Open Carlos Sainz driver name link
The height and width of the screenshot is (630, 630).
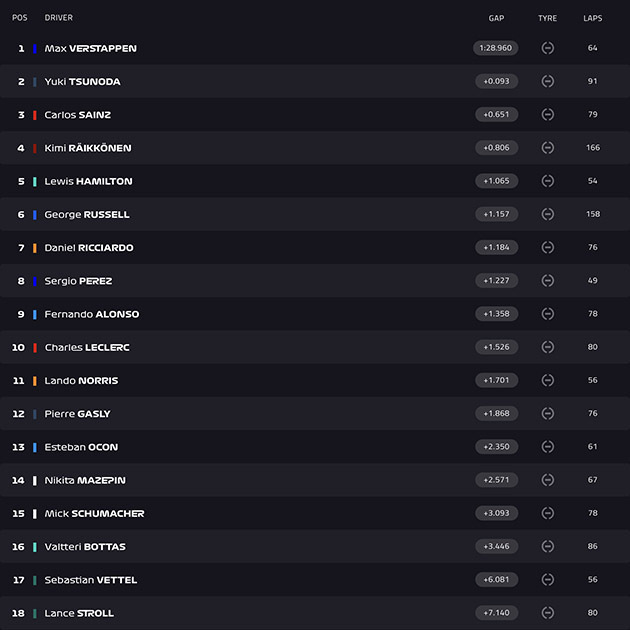[x=78, y=115]
